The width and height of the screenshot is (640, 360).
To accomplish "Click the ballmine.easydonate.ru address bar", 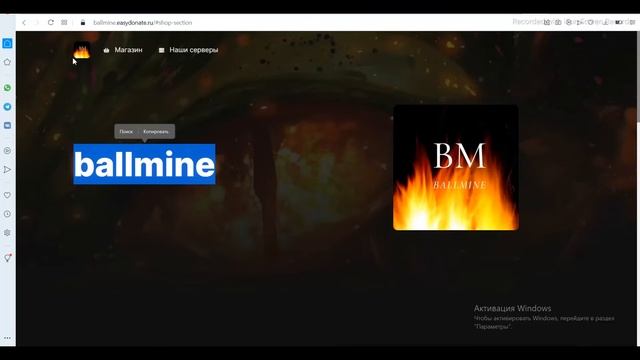I will [142, 22].
